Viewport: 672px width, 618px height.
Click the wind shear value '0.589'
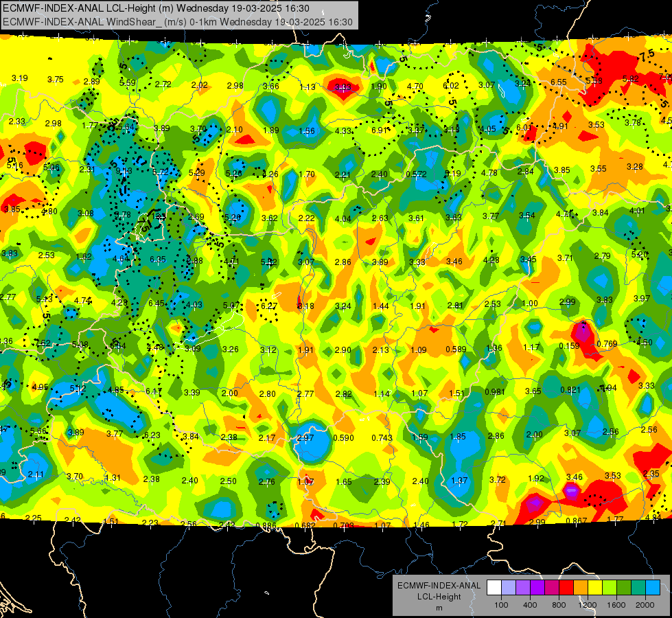click(456, 349)
